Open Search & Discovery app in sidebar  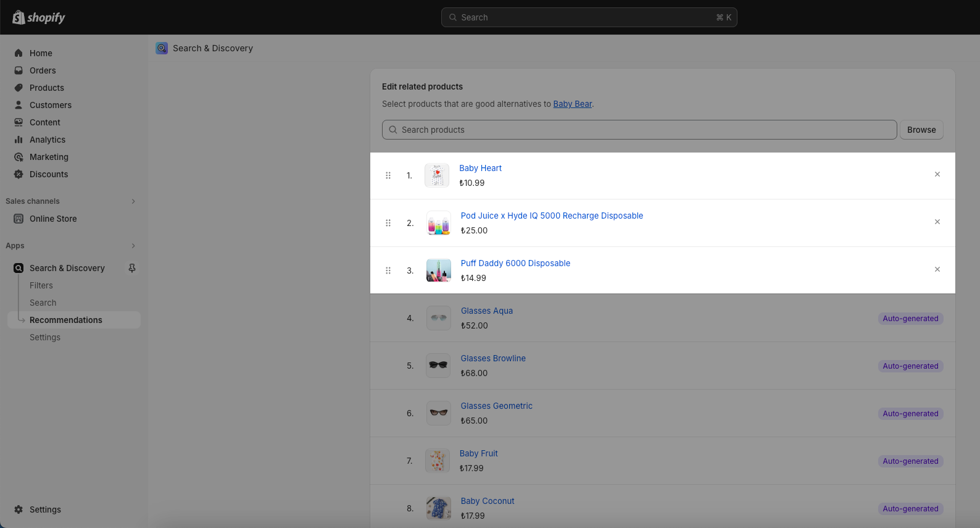point(67,268)
